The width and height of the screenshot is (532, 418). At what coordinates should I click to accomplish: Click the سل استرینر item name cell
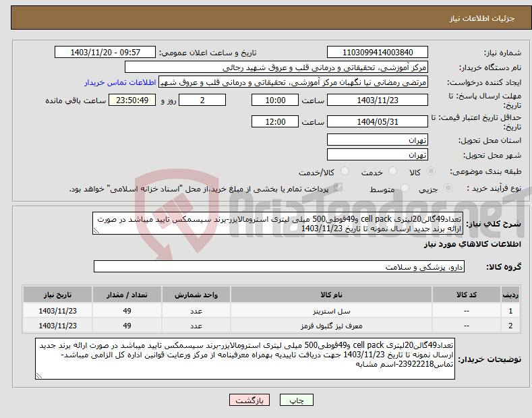(331, 311)
